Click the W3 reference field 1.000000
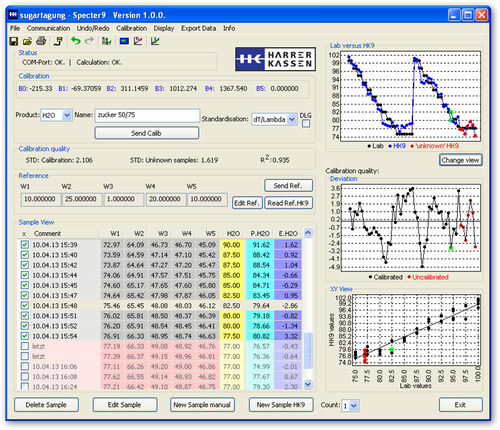 124,199
